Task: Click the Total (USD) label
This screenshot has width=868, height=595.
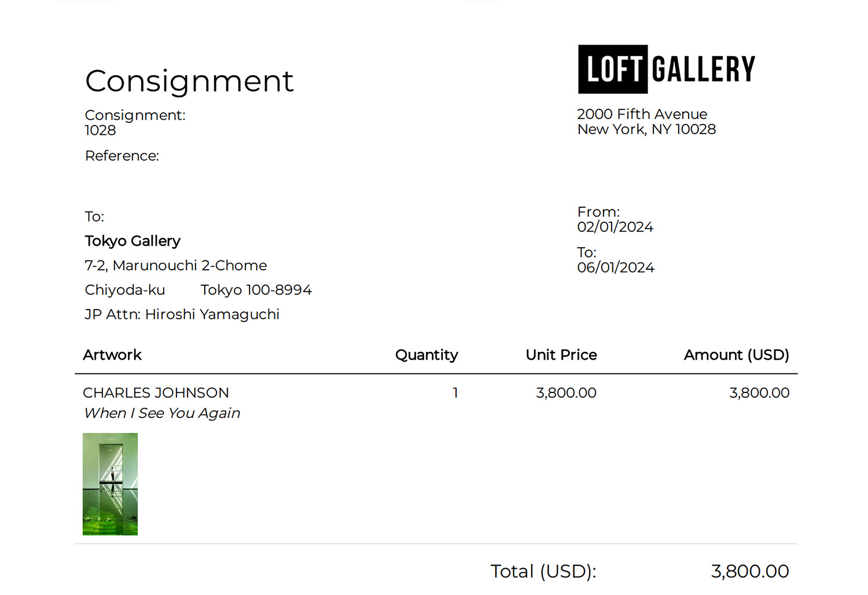Action: 543,571
